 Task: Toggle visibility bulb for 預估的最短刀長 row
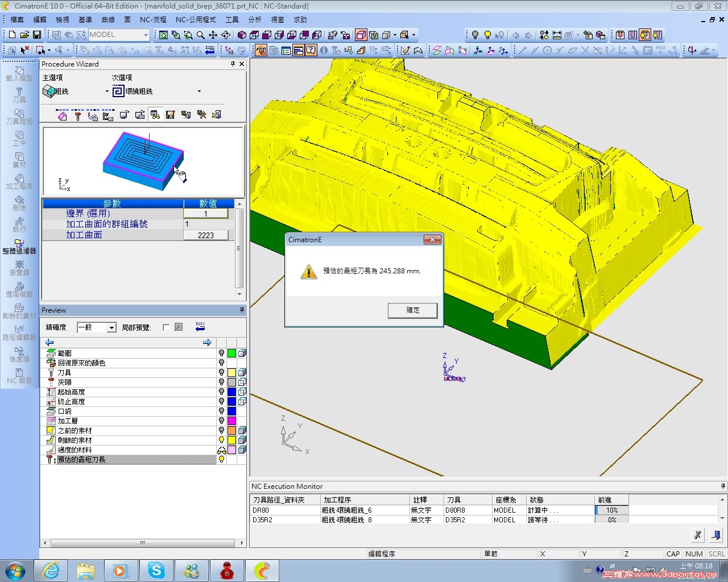point(222,459)
